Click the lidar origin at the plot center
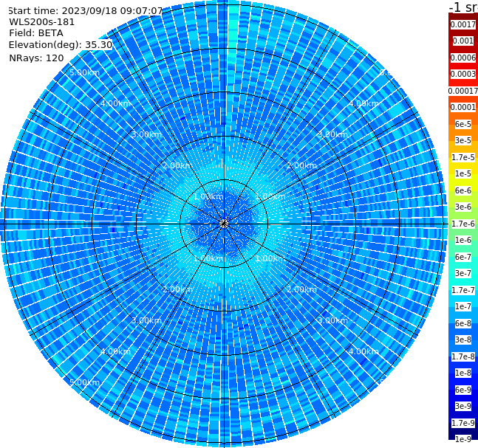This screenshot has height=448, width=478. 224,224
